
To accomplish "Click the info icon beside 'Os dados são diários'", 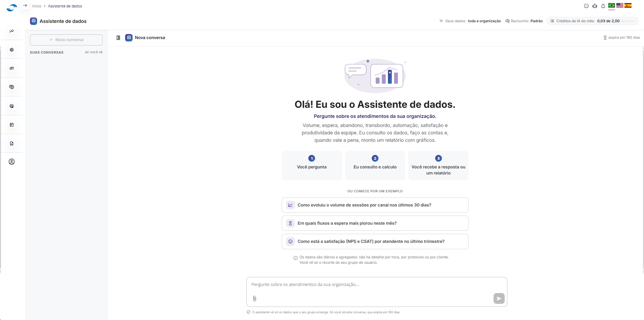I will [x=296, y=258].
